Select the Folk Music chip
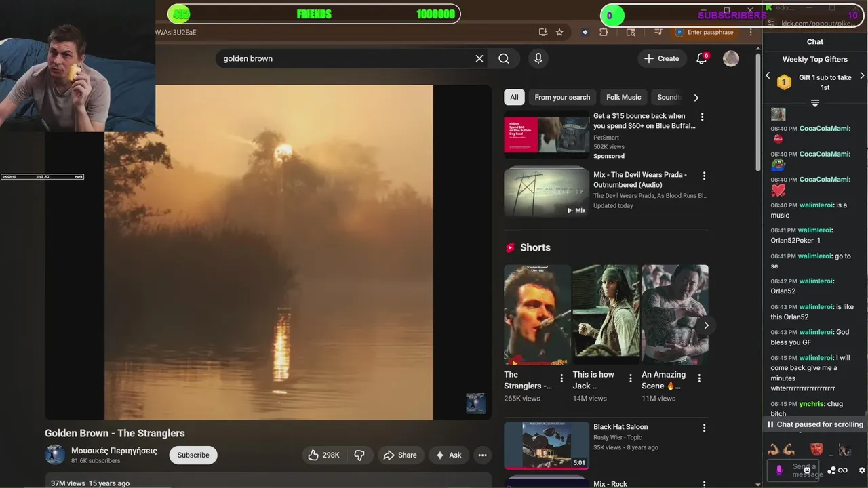The width and height of the screenshot is (868, 488). (623, 97)
